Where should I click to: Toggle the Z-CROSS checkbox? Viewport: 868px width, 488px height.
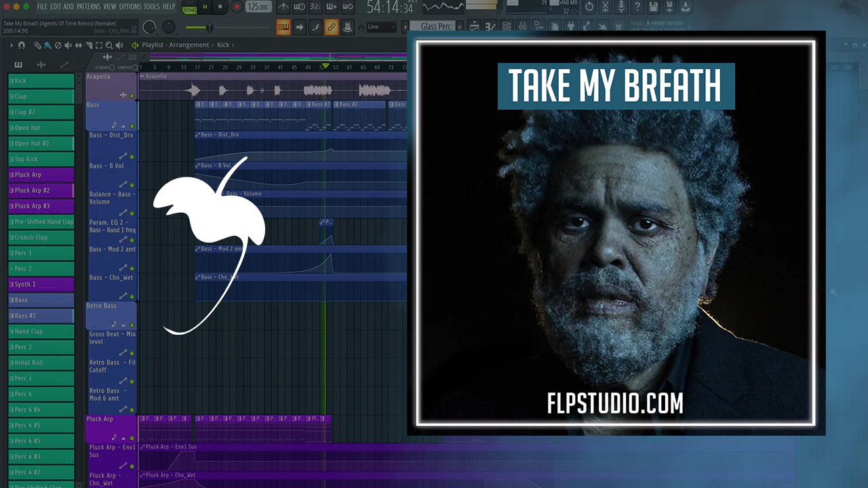[111, 68]
